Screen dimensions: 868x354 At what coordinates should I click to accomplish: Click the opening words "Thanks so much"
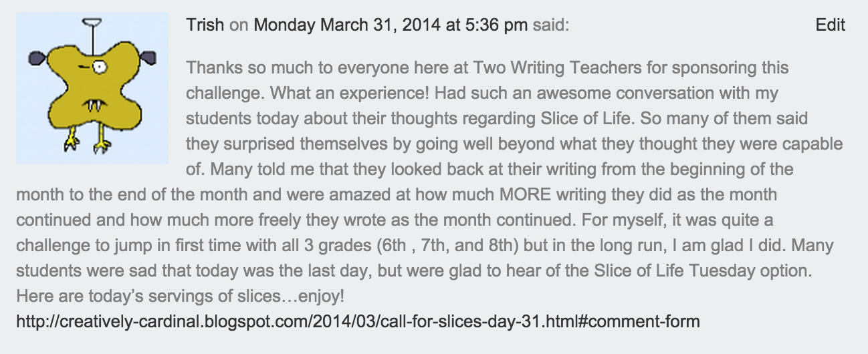(236, 67)
